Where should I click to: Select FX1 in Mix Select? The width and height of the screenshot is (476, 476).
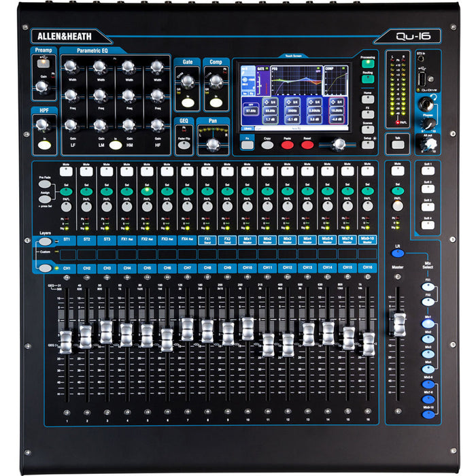coord(428,287)
